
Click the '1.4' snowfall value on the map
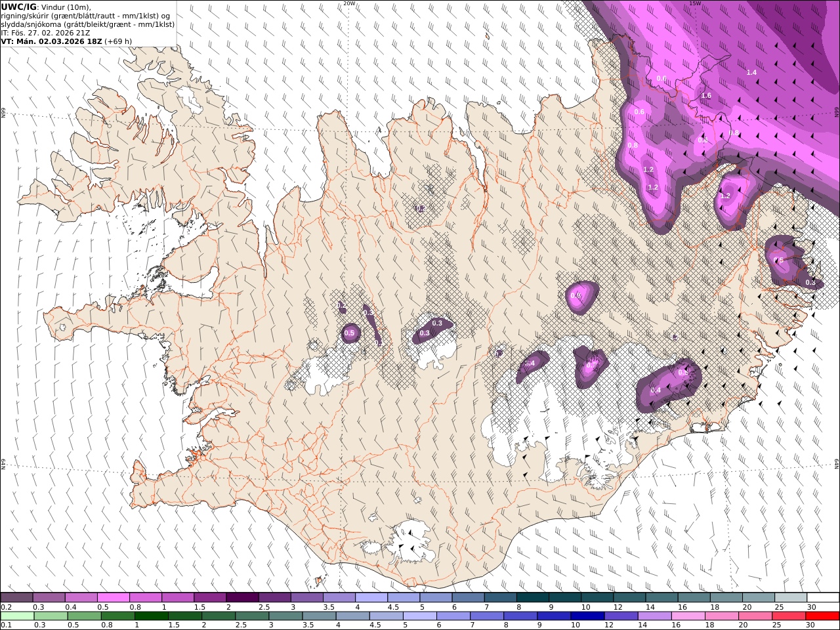coord(752,72)
